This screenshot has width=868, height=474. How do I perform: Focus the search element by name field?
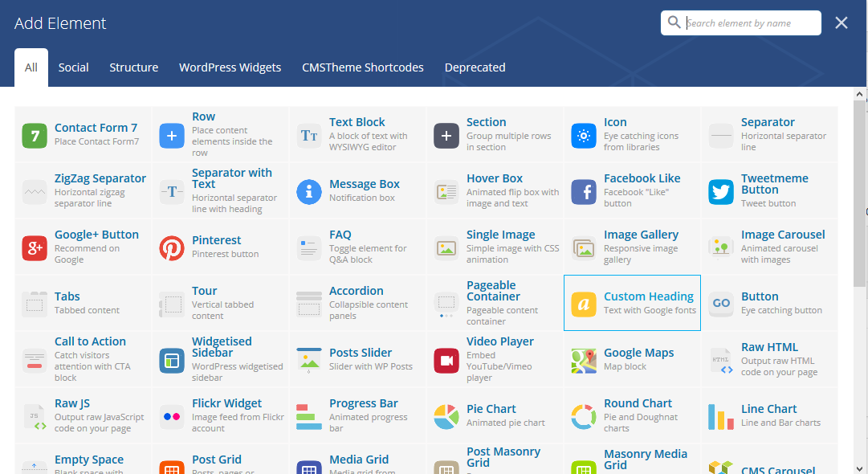click(x=740, y=22)
